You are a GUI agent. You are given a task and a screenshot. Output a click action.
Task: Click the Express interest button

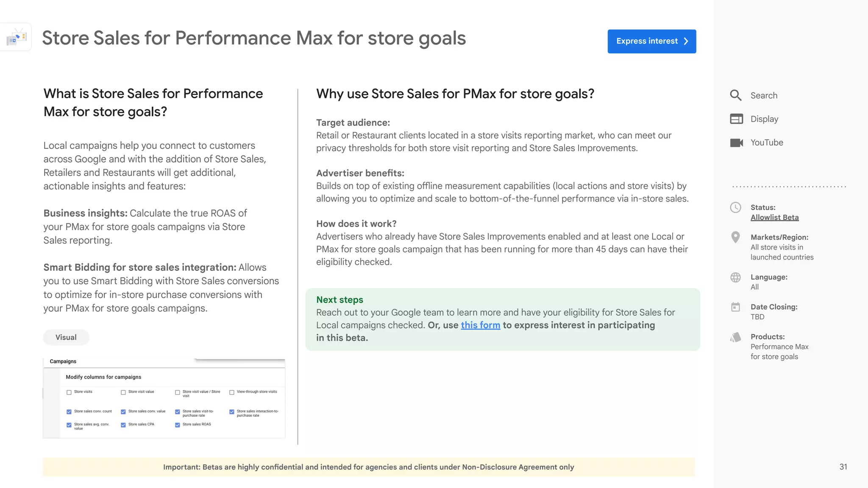tap(651, 41)
